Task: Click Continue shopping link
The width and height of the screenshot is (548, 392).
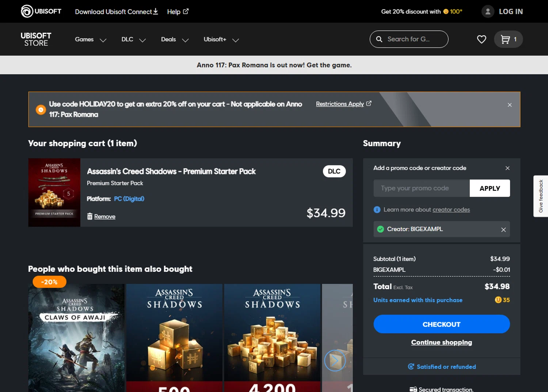Action: click(442, 342)
